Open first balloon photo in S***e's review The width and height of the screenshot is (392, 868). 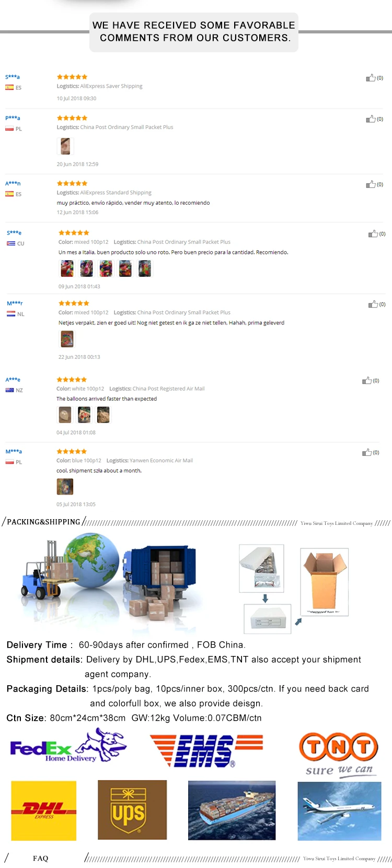(67, 268)
